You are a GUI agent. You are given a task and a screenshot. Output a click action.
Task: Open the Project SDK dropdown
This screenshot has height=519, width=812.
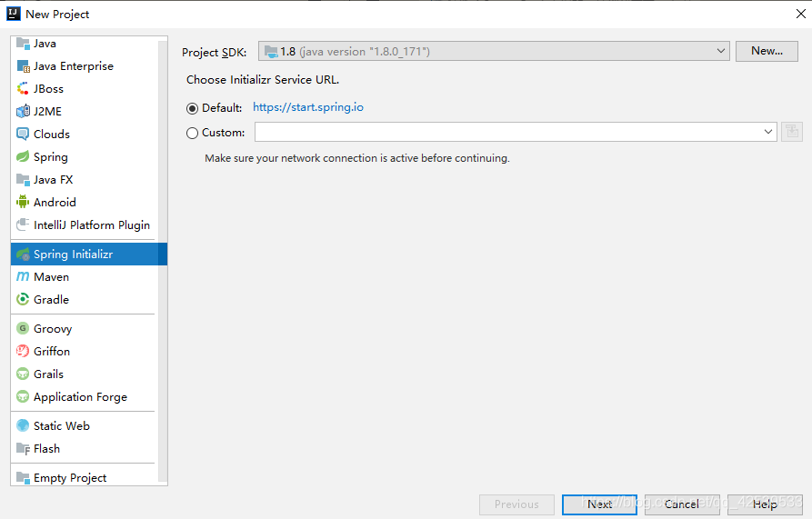494,51
